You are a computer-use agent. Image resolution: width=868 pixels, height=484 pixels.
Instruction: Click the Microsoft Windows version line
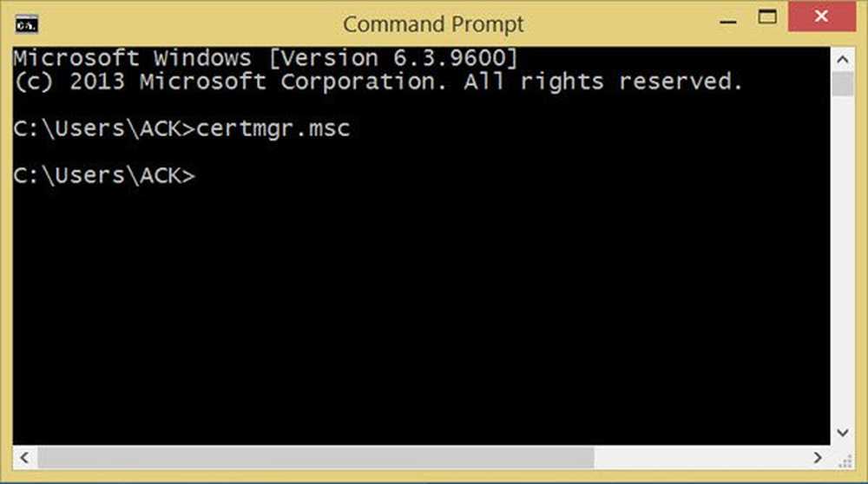coord(265,58)
